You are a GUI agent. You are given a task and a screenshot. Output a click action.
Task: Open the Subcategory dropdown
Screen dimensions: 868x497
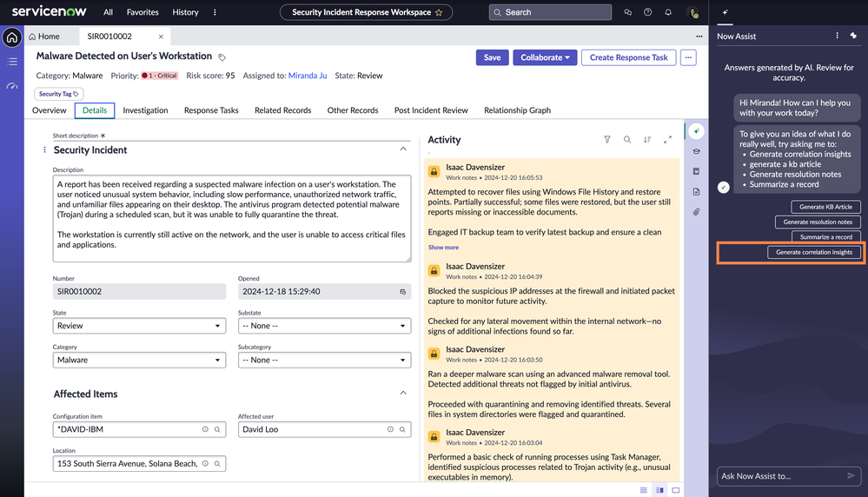[x=324, y=361]
